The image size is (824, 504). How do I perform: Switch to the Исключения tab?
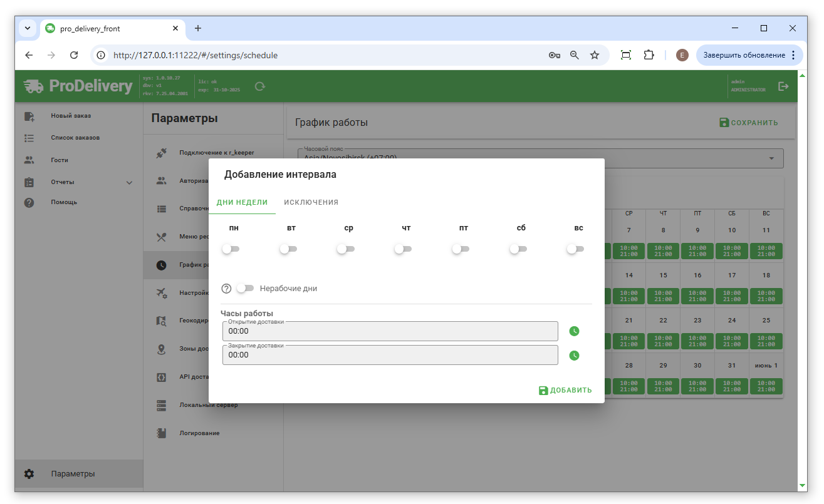(x=311, y=202)
